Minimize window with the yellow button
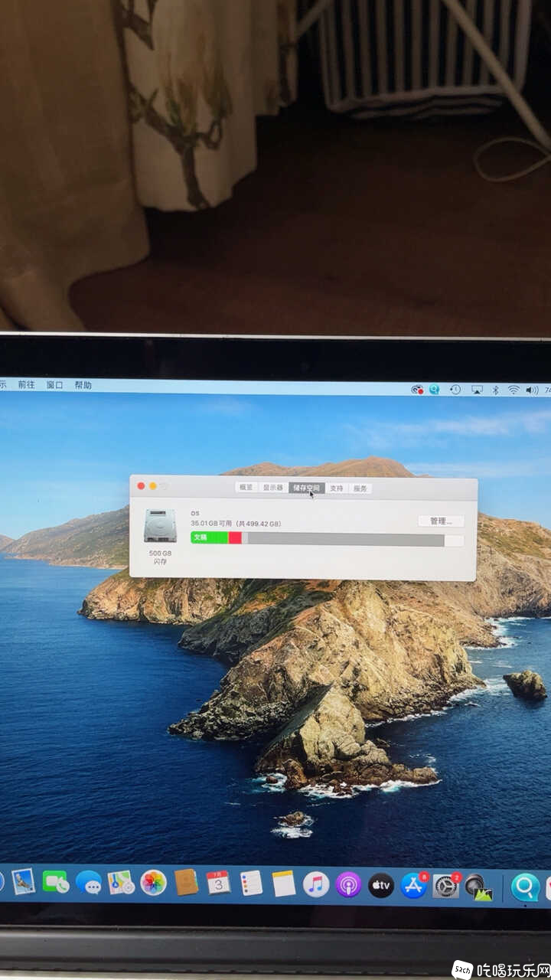Viewport: 551px width, 980px height. click(x=152, y=486)
